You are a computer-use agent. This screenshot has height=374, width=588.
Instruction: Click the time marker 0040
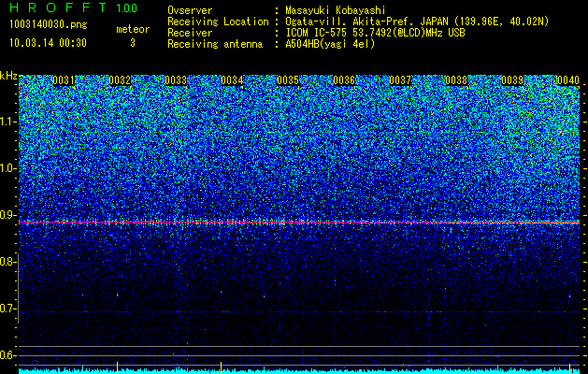pos(568,80)
